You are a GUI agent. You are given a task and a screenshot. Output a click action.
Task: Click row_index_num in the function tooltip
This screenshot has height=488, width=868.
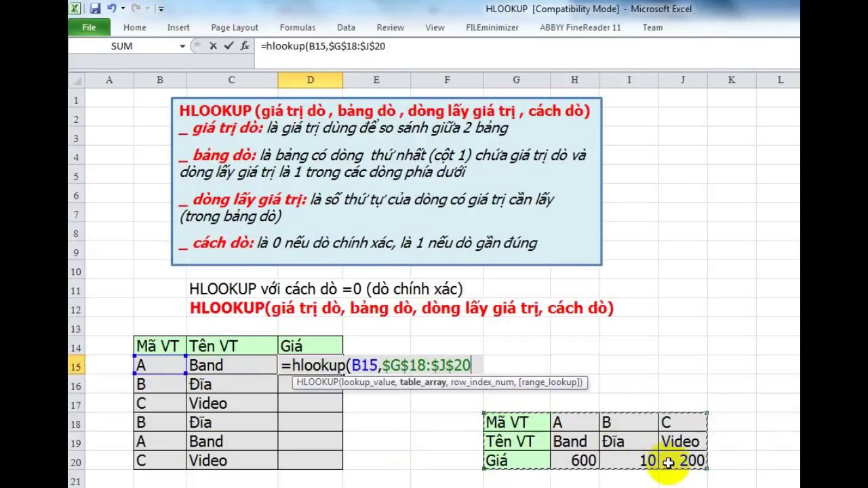pos(481,382)
